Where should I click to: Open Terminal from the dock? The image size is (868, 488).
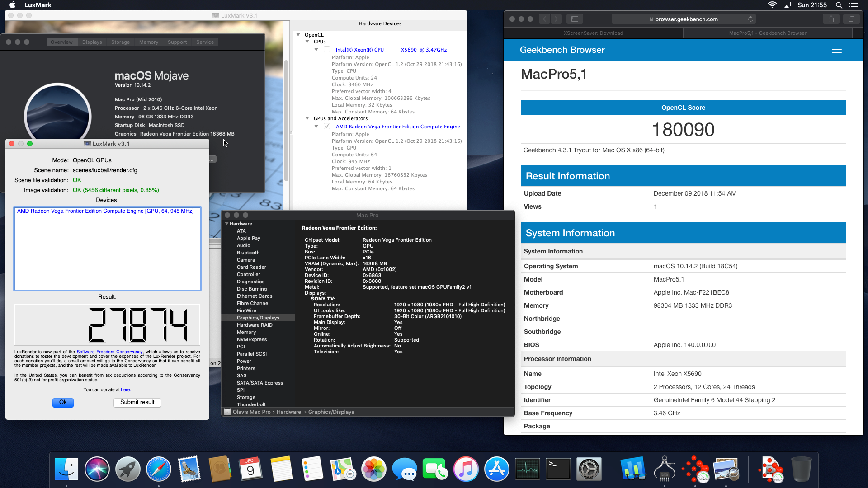(x=558, y=469)
